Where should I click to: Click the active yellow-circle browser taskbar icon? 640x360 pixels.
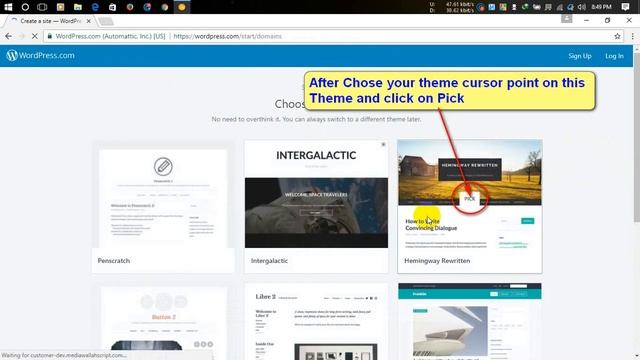click(x=182, y=7)
